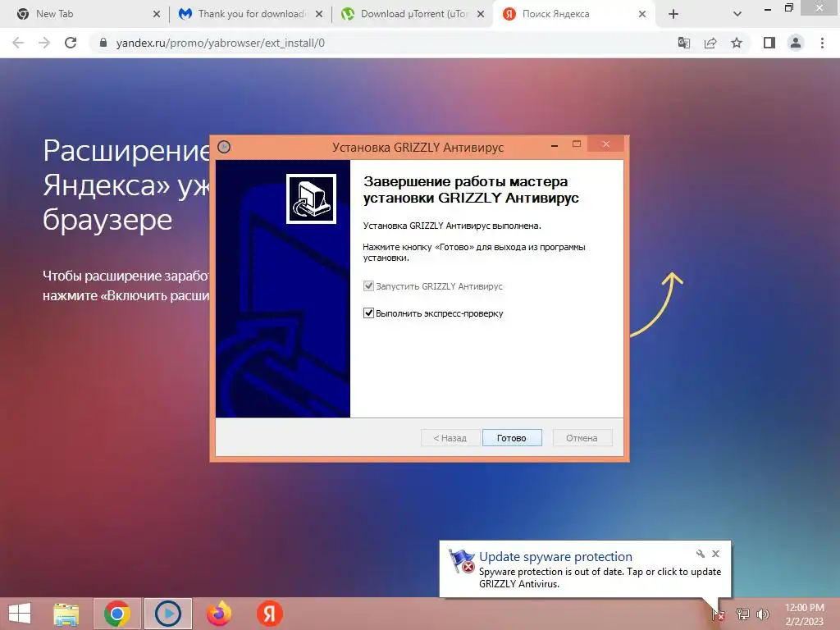Launch Firefox from taskbar
840x630 pixels.
[x=219, y=614]
